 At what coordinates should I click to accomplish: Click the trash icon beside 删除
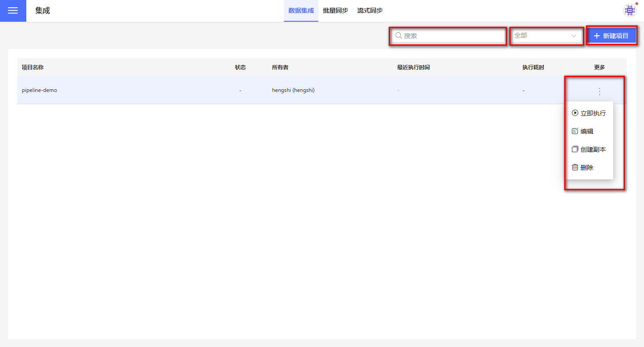tap(575, 167)
